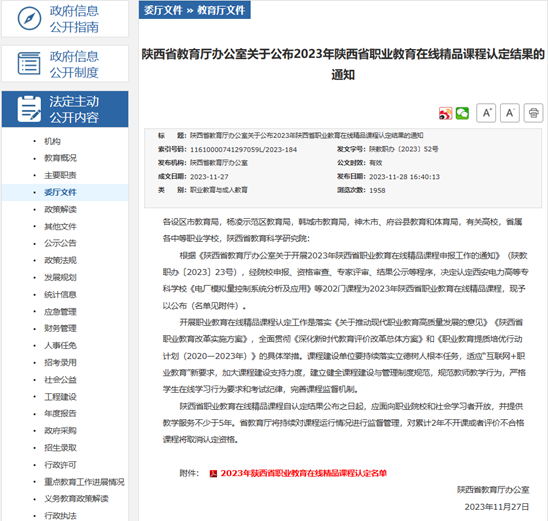Share article via WeChat icon
The height and width of the screenshot is (521, 548).
[x=462, y=113]
